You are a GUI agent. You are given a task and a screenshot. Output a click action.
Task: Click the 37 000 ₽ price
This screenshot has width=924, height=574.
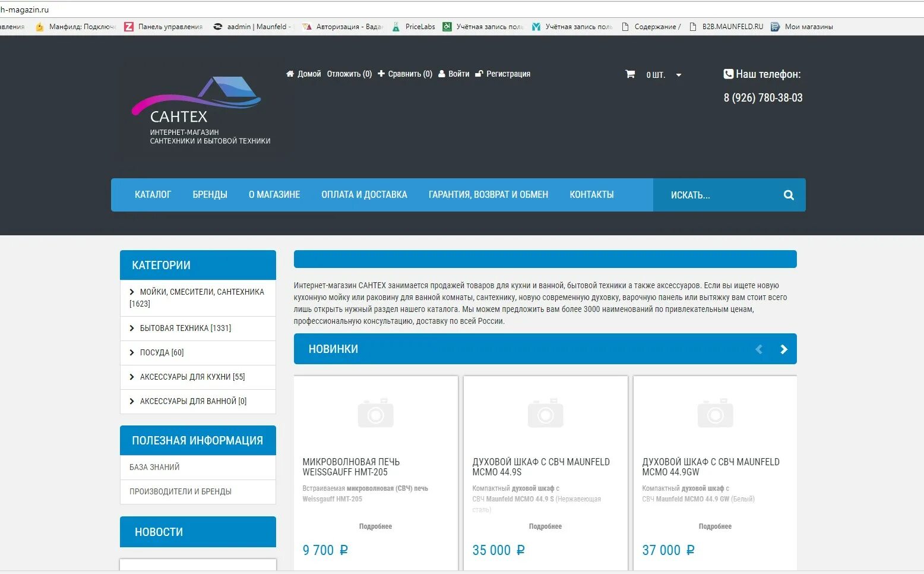668,550
